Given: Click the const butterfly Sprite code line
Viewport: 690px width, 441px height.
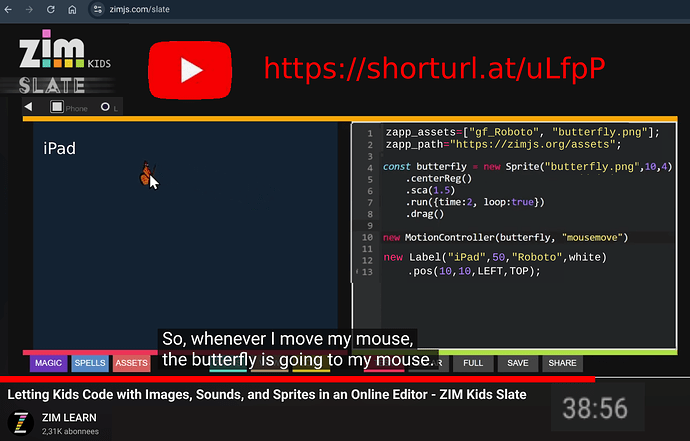Looking at the screenshot, I should pyautogui.click(x=528, y=167).
